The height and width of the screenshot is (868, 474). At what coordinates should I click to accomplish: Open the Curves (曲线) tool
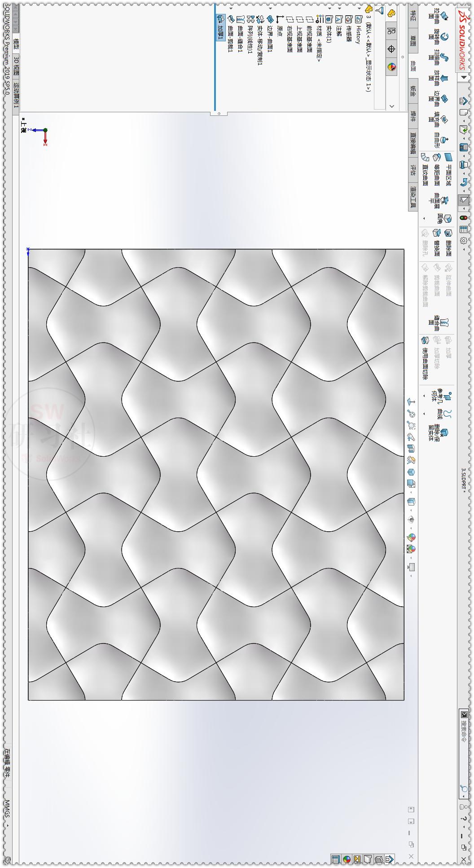point(443,414)
